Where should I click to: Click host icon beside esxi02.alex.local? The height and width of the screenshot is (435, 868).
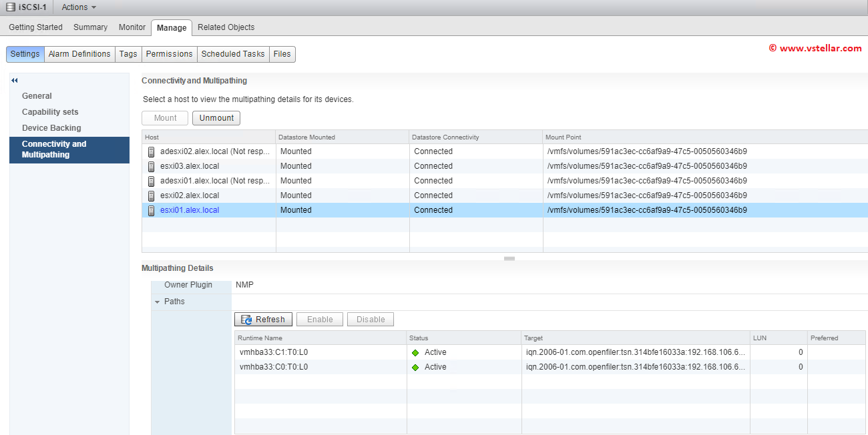(x=152, y=195)
